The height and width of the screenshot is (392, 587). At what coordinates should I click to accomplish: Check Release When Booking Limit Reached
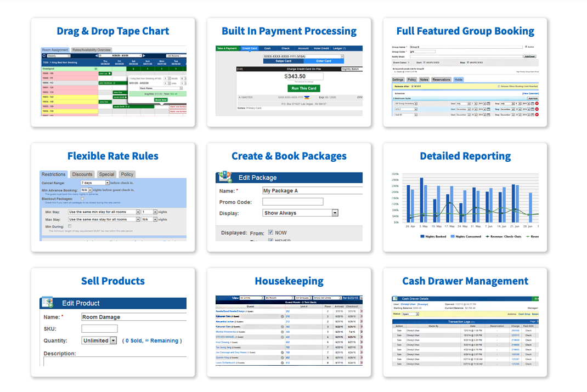tap(499, 87)
